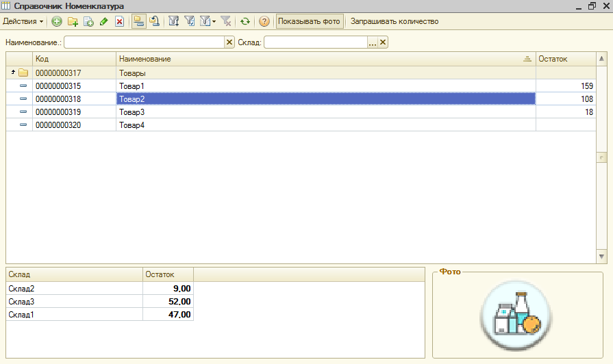Click the Add new folder icon

[x=73, y=21]
